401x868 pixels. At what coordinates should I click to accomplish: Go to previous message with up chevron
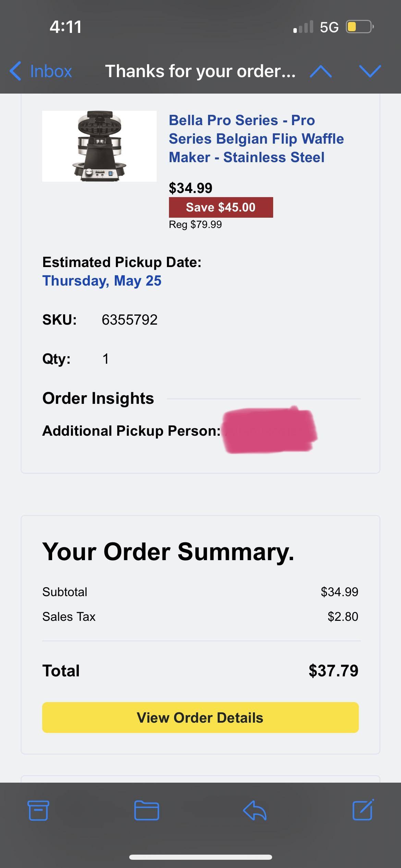tap(320, 71)
